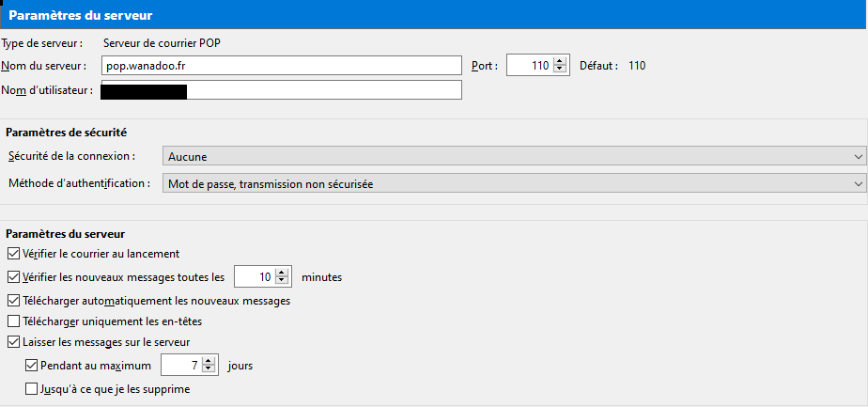Increase check interval minutes with up arrow
Viewport: 868px width, 407px height.
pos(283,273)
